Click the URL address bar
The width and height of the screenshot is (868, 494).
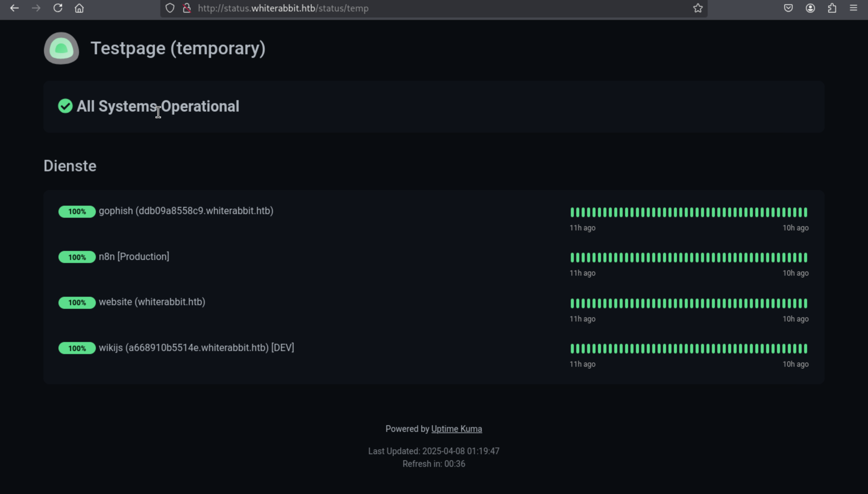407,8
